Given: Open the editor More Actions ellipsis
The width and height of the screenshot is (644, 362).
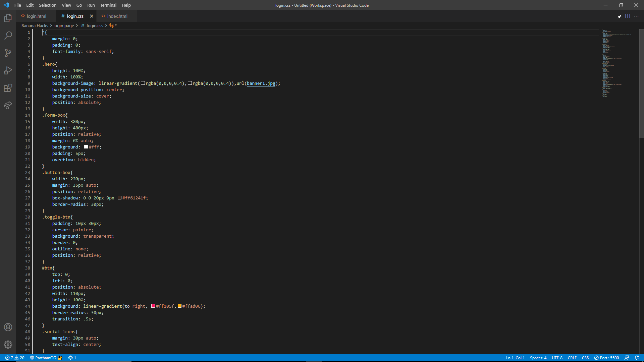Looking at the screenshot, I should [x=636, y=16].
